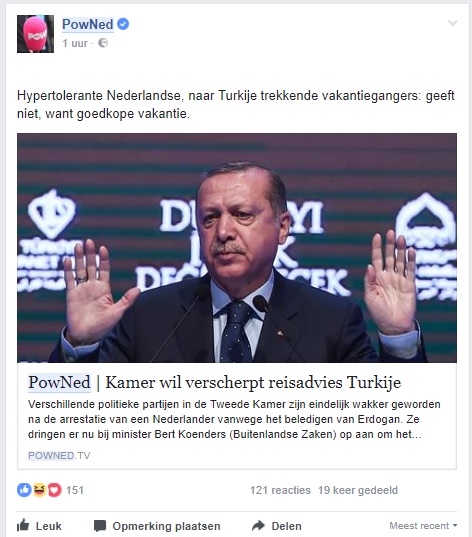Open the 'Meest recent' sort dropdown
This screenshot has width=472, height=537.
pyautogui.click(x=423, y=526)
